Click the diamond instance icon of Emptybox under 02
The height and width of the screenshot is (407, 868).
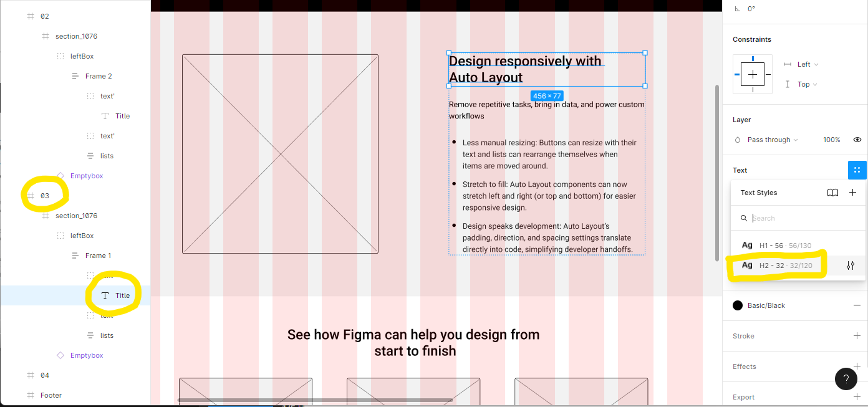[60, 176]
